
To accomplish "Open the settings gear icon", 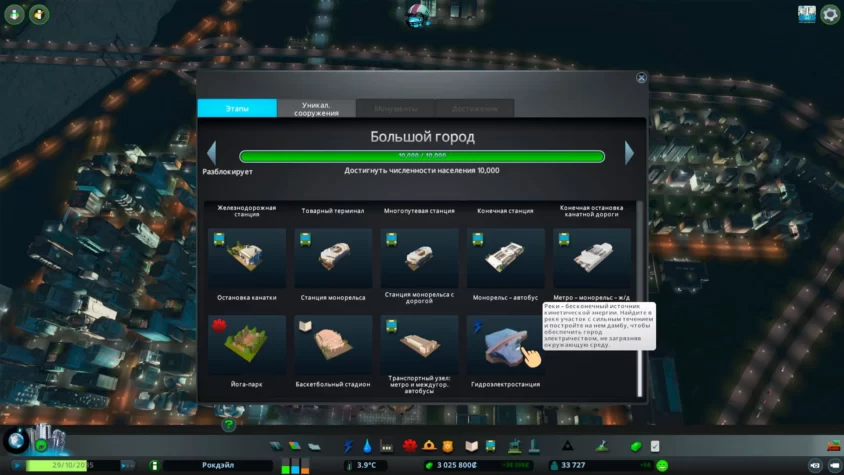I will click(x=830, y=15).
